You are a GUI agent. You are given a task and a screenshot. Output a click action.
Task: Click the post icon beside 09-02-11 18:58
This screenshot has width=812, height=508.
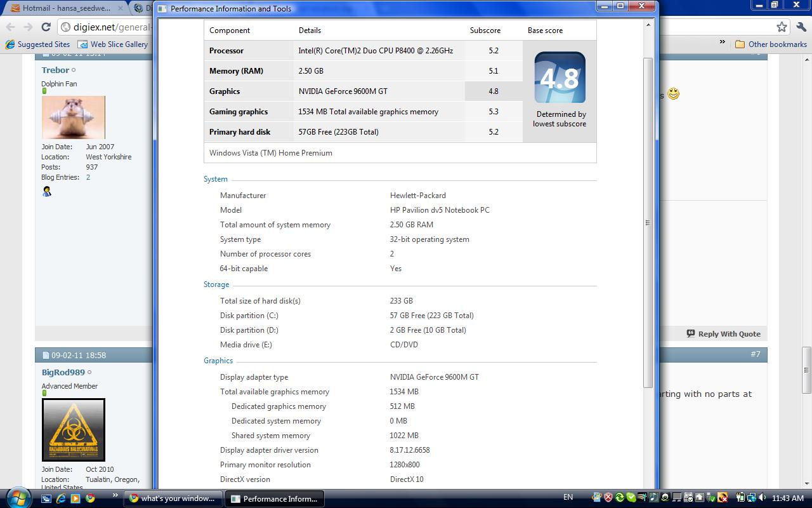pyautogui.click(x=46, y=355)
